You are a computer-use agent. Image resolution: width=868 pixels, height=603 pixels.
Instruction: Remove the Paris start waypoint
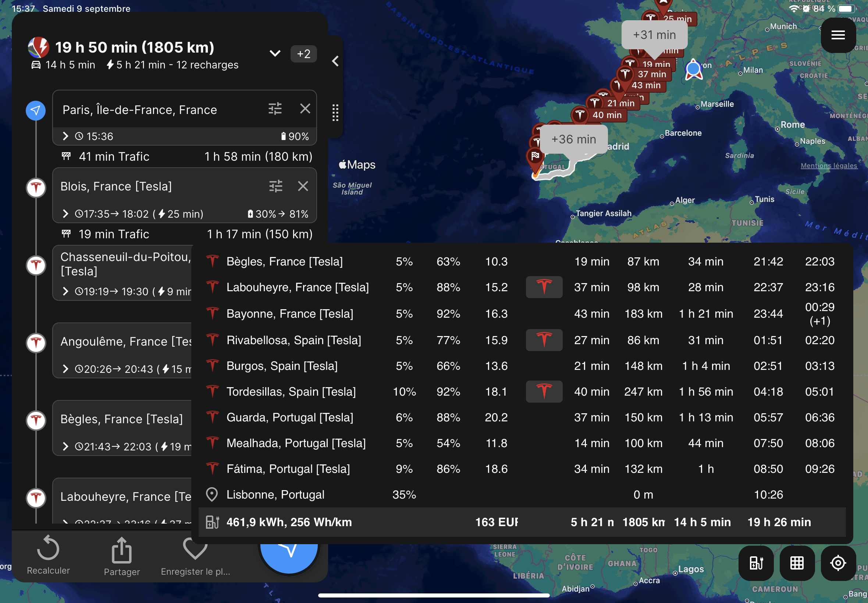tap(305, 109)
